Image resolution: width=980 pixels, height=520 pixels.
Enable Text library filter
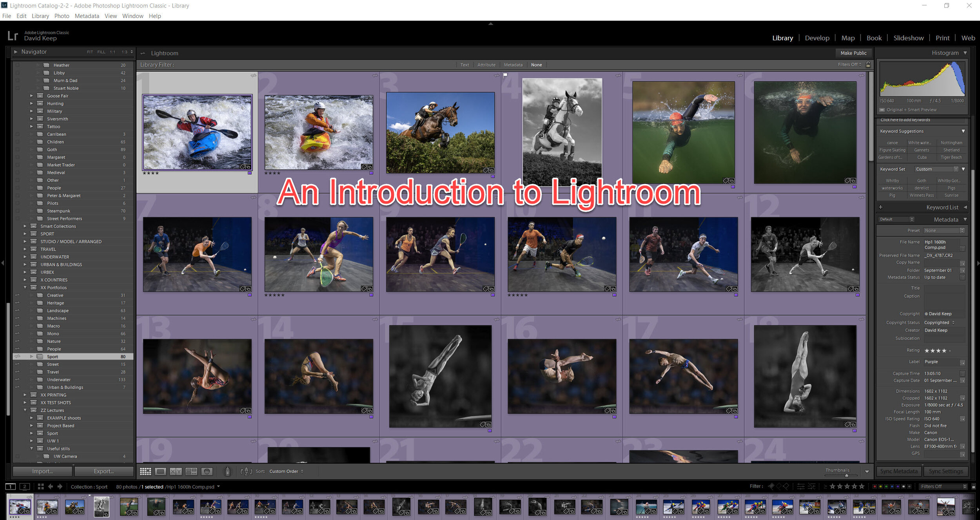(465, 65)
